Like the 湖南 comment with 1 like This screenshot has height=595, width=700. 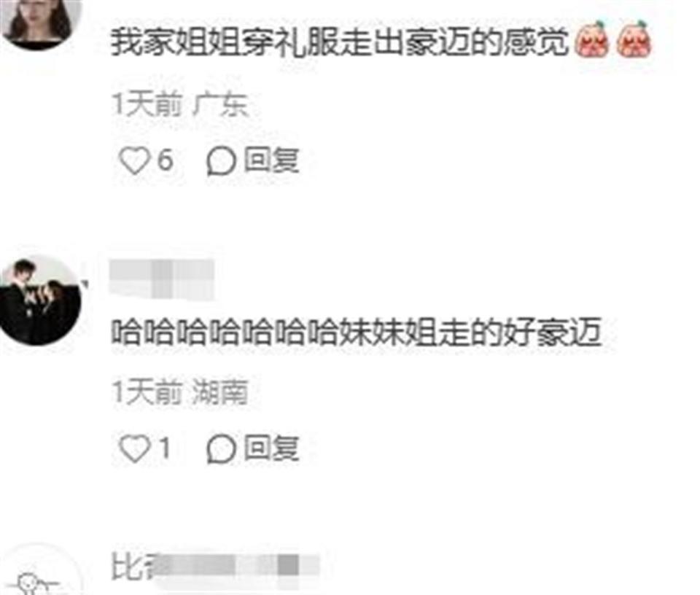(134, 448)
